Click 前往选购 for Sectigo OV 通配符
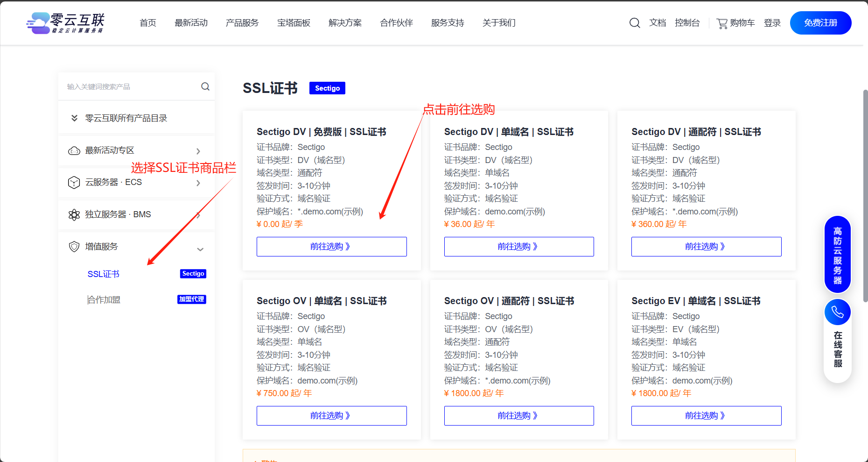The image size is (868, 462). (519, 416)
